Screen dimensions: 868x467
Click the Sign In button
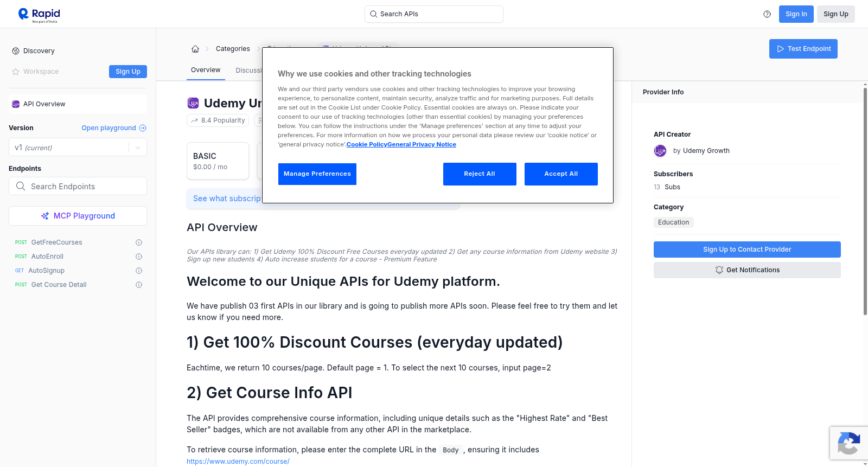(796, 14)
